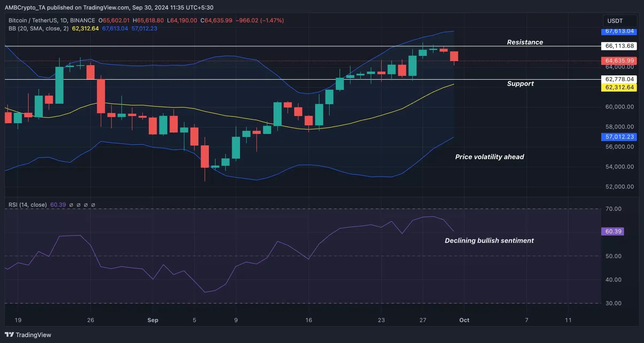Image resolution: width=644 pixels, height=343 pixels.
Task: Toggle the second strikethrough icon beside RSI value
Action: click(79, 205)
